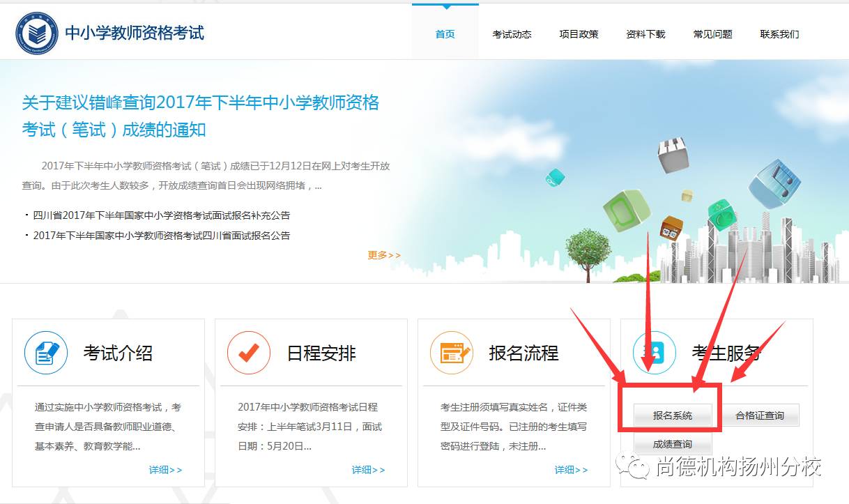Screen dimensions: 849x504
Task: Click 考试介绍 description text 通过实施中小学教师资格考试
Action: point(108,427)
